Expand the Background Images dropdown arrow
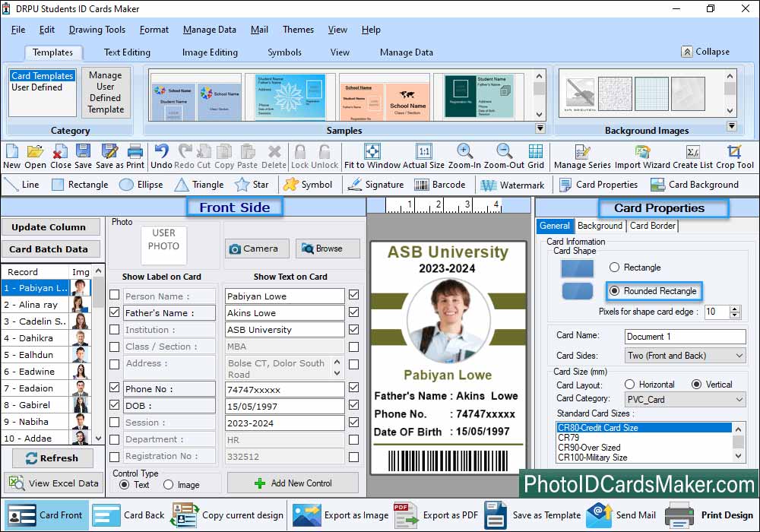 pos(732,126)
